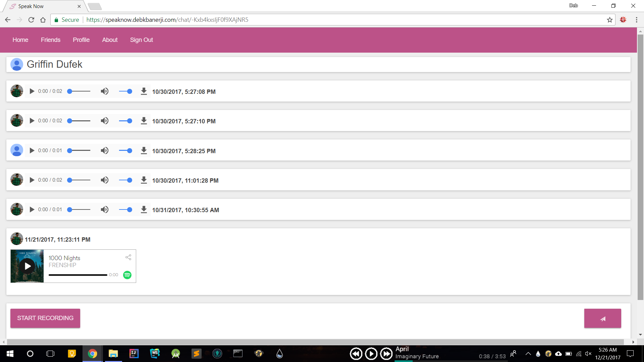The width and height of the screenshot is (644, 362).
Task: Click the Sign Out link
Action: coord(141,40)
